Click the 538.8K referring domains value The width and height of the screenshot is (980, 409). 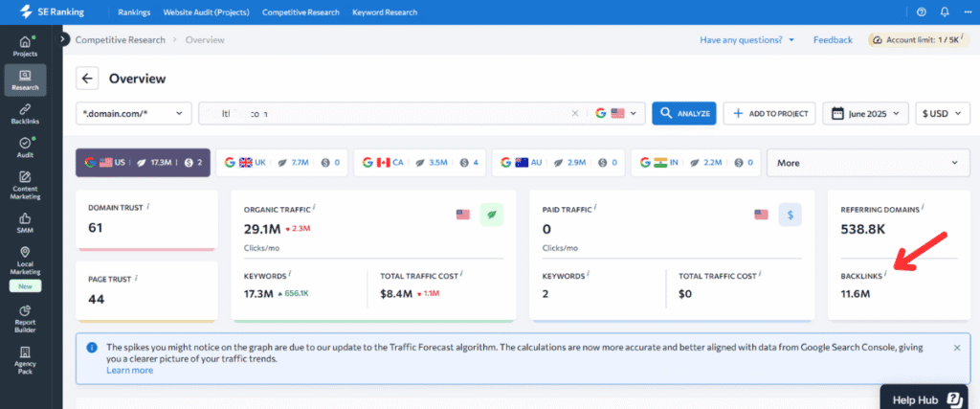coord(863,229)
